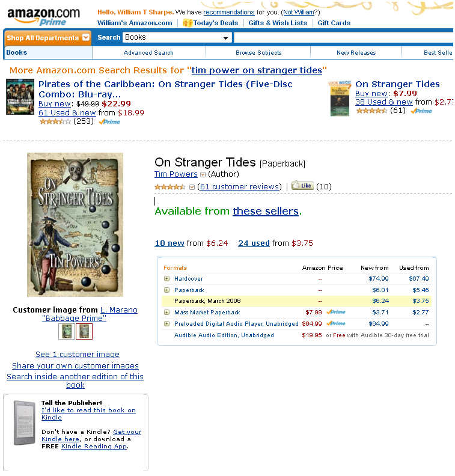
Task: Click Prime badge next to Mass Market Paperback
Action: (336, 312)
